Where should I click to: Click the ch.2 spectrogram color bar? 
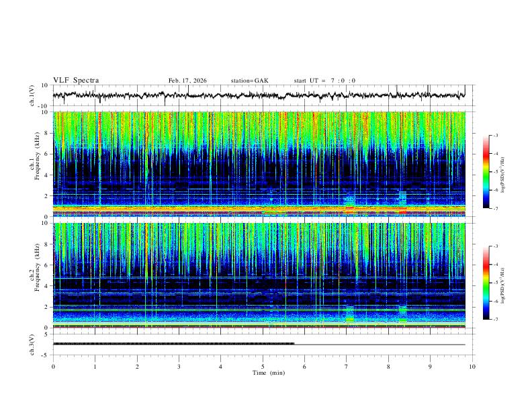[x=486, y=283]
